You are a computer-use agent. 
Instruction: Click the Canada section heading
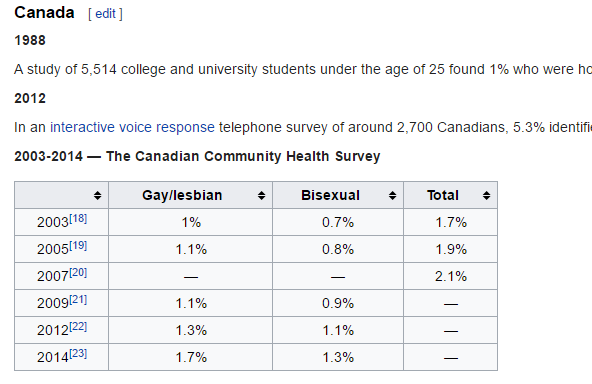pyautogui.click(x=44, y=13)
